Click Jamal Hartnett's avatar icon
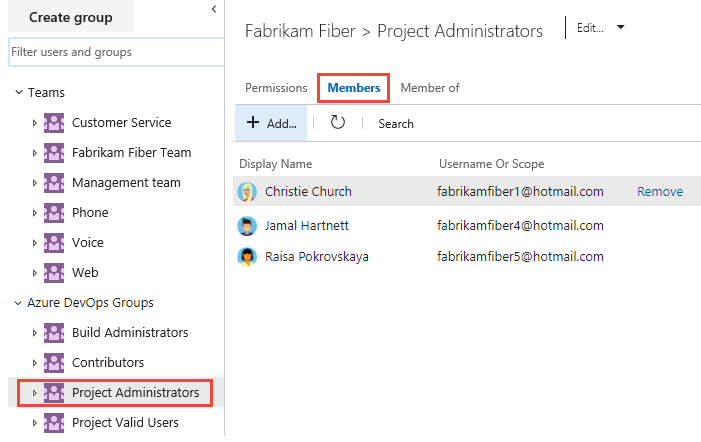This screenshot has width=701, height=442. tap(247, 226)
